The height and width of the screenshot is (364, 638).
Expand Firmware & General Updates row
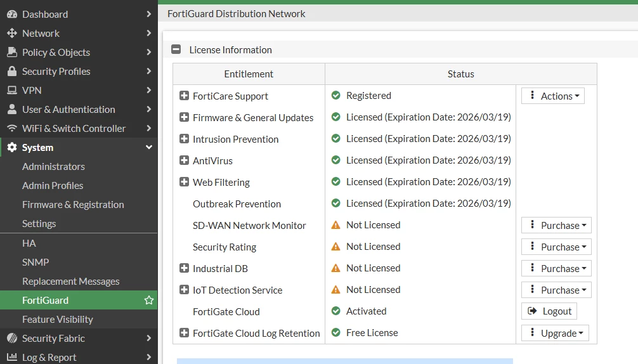184,117
